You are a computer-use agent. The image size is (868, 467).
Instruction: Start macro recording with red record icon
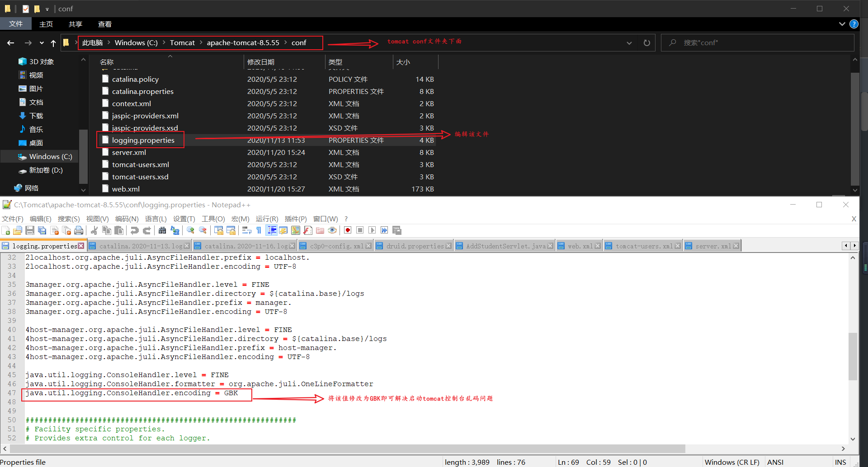pyautogui.click(x=348, y=230)
